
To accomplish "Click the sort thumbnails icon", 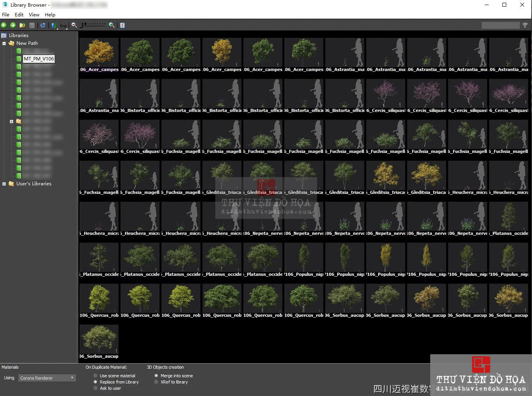I will [x=54, y=25].
